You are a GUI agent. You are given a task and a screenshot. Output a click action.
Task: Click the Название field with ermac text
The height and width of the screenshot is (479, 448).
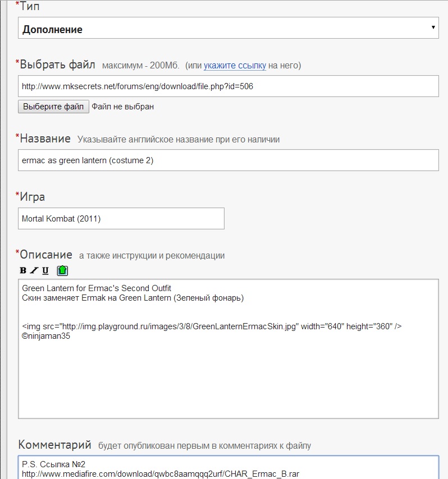[x=228, y=160]
